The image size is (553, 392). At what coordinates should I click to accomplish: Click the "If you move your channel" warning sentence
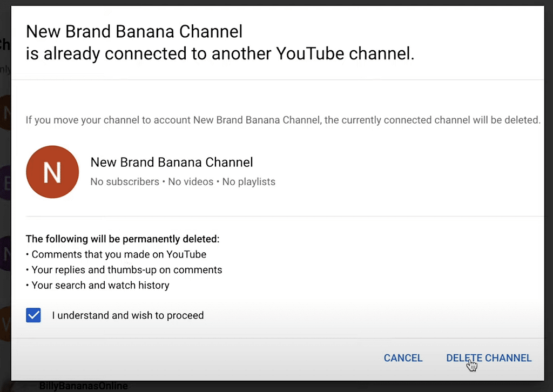(x=283, y=120)
